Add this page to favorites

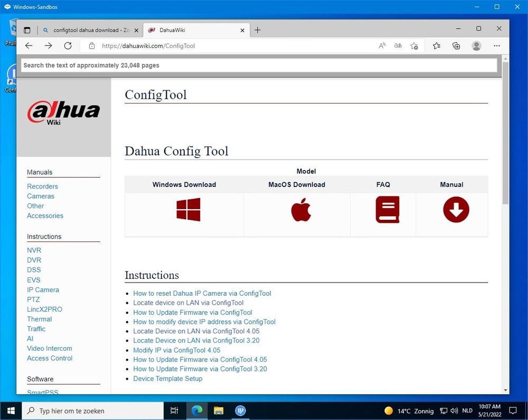414,46
